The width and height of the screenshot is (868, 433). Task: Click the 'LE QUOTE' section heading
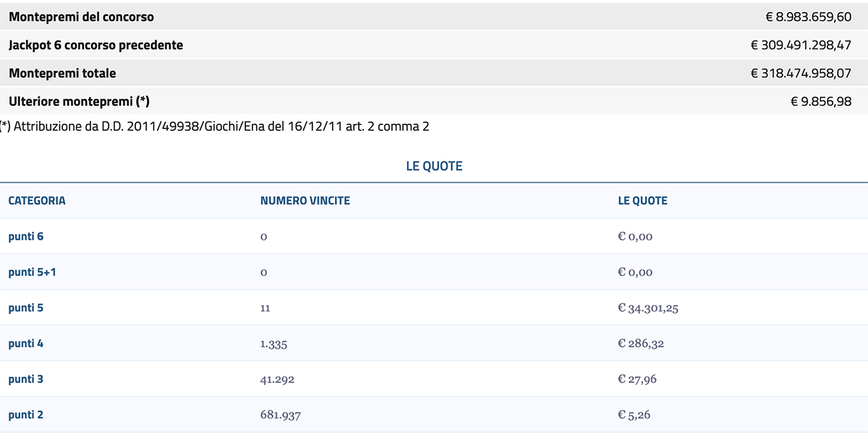point(434,166)
